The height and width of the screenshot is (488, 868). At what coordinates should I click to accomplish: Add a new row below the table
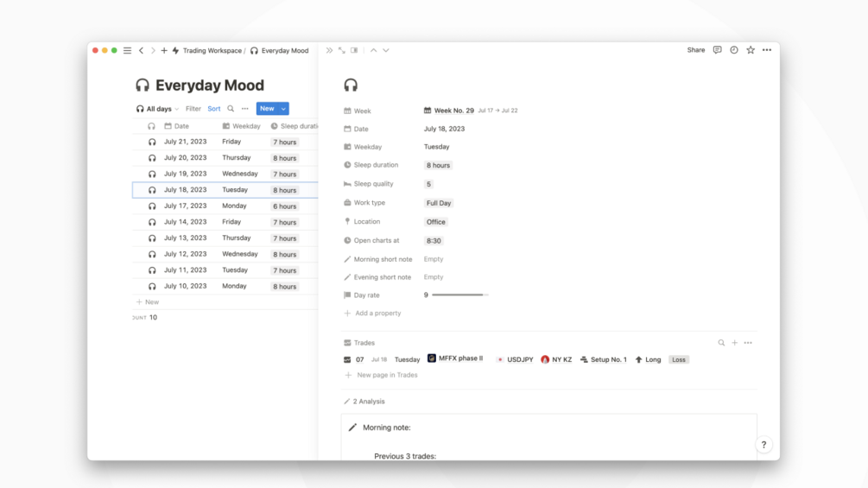point(148,302)
